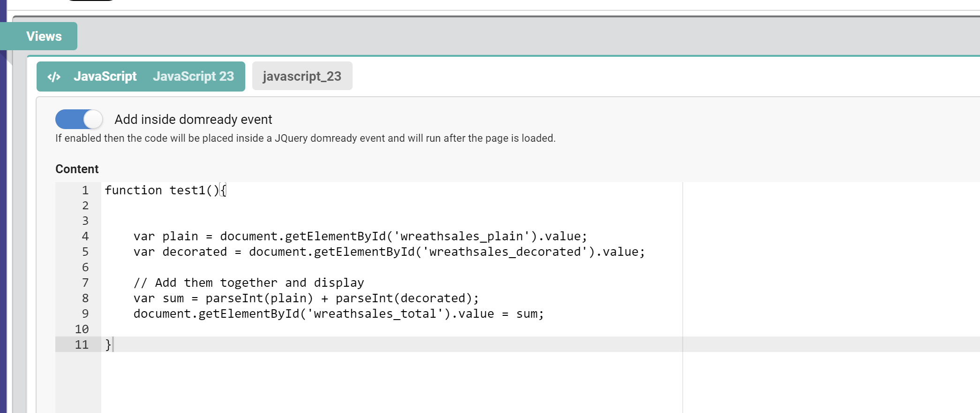Click the javascript_23 name badge
This screenshot has width=980, height=413.
tap(302, 76)
